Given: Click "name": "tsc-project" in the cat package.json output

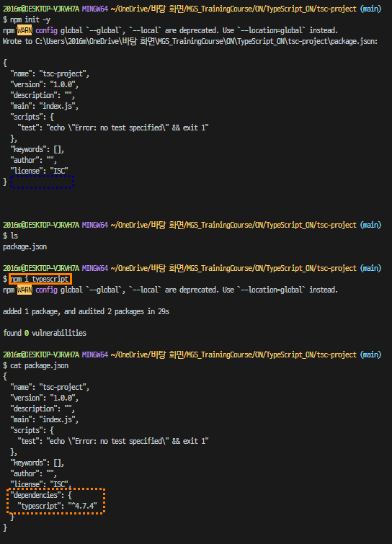Looking at the screenshot, I should [x=50, y=387].
